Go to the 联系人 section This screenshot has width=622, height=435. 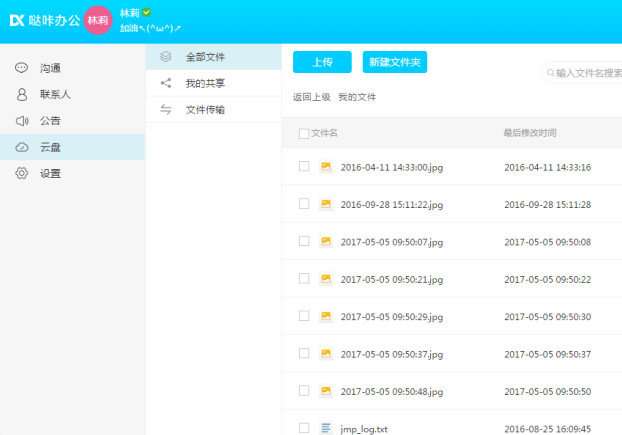pyautogui.click(x=72, y=94)
